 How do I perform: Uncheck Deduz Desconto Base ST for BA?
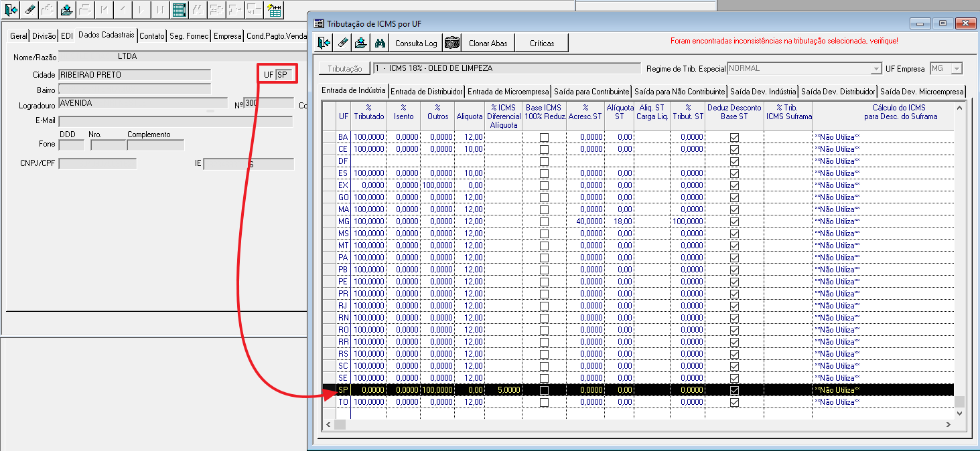coord(734,137)
